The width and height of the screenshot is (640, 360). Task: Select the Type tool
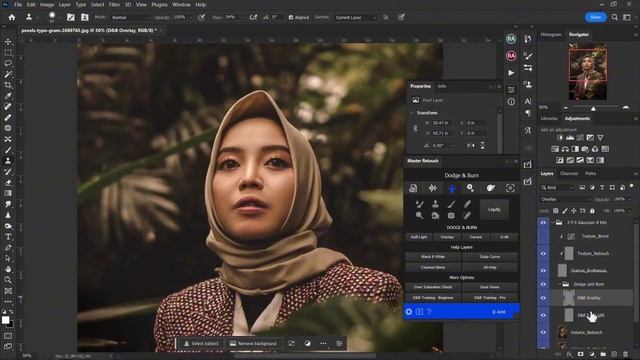pos(8,237)
